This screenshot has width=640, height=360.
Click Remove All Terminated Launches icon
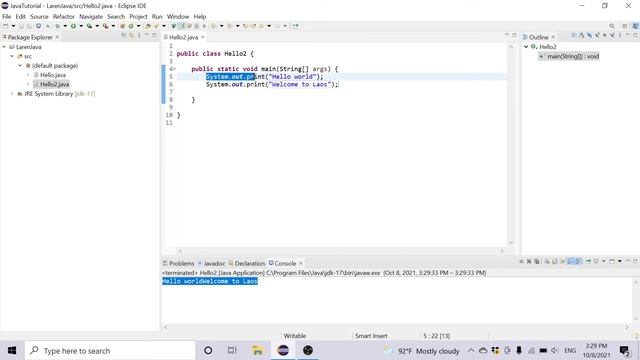coord(537,261)
